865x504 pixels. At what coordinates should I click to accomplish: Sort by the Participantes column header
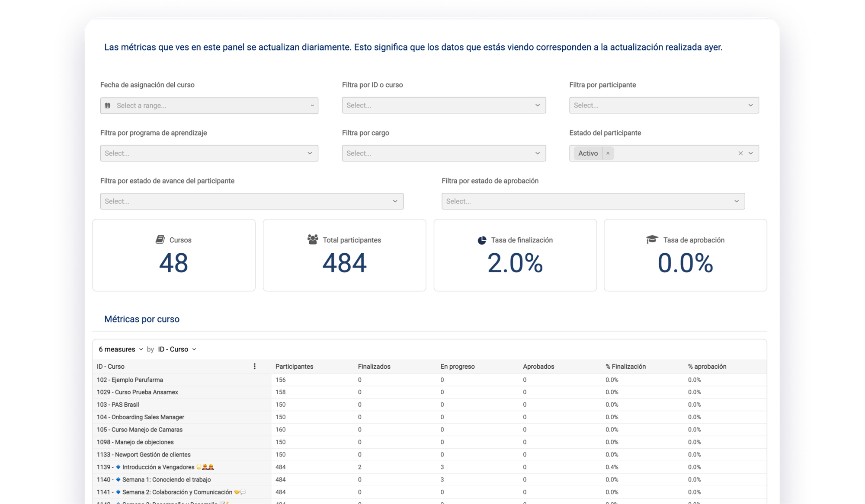(294, 367)
